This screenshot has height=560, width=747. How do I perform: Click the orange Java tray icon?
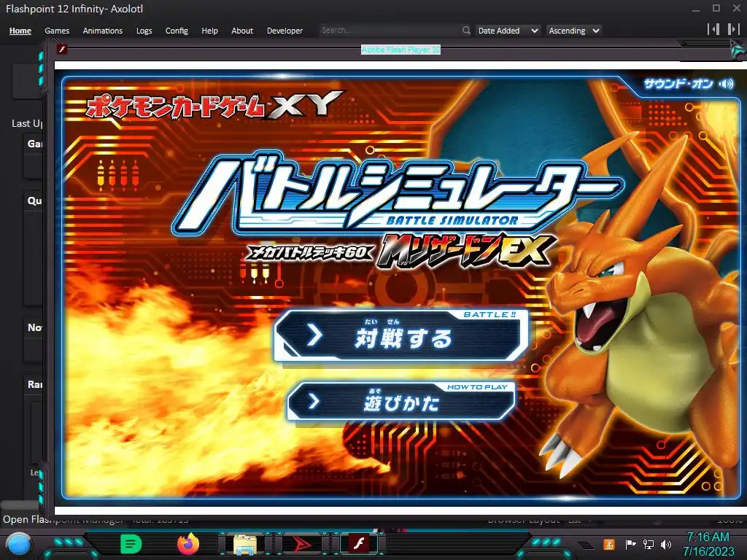pos(609,544)
